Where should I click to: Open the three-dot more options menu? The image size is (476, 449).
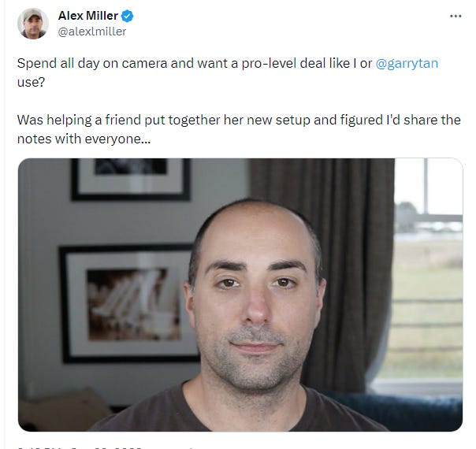[456, 16]
